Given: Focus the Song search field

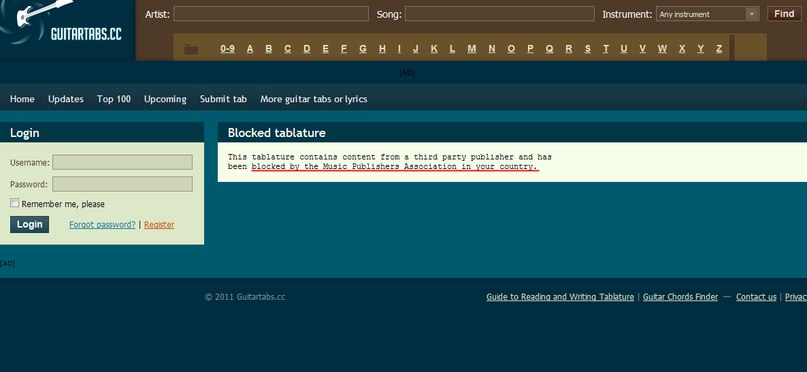Looking at the screenshot, I should [x=499, y=14].
